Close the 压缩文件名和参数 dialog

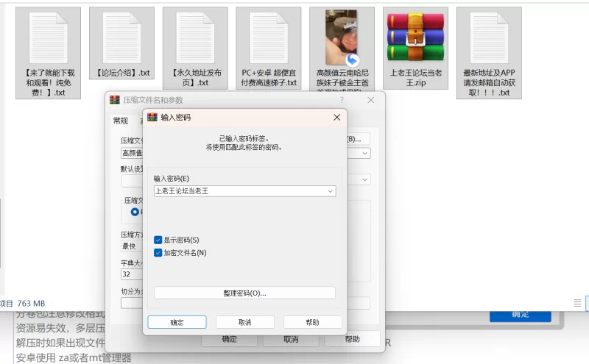(371, 100)
